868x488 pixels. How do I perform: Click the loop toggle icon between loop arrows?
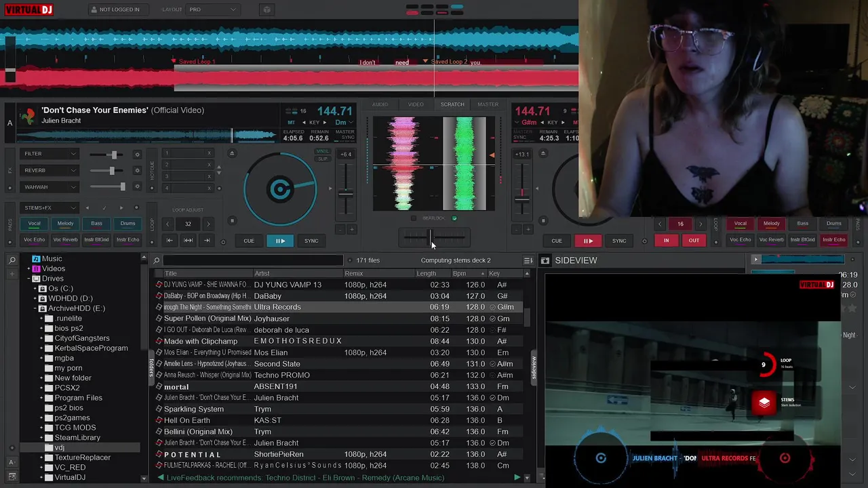[189, 240]
